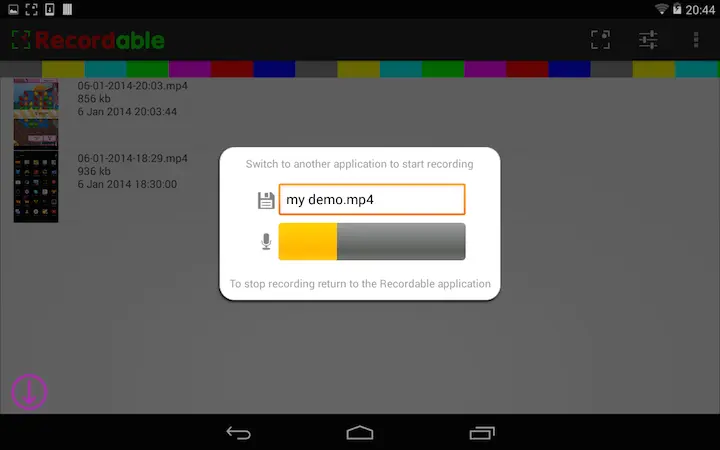This screenshot has width=720, height=450.
Task: Open the settings sliders icon in the action bar
Action: [648, 40]
